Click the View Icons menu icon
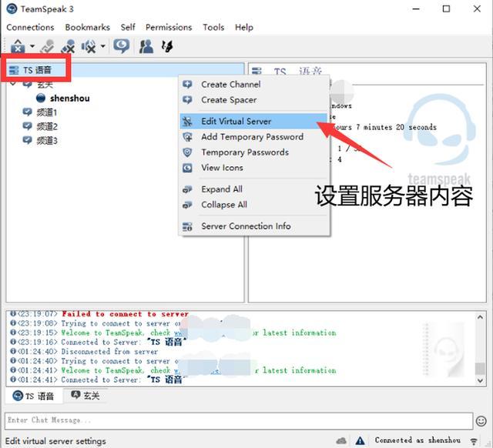 click(x=187, y=168)
